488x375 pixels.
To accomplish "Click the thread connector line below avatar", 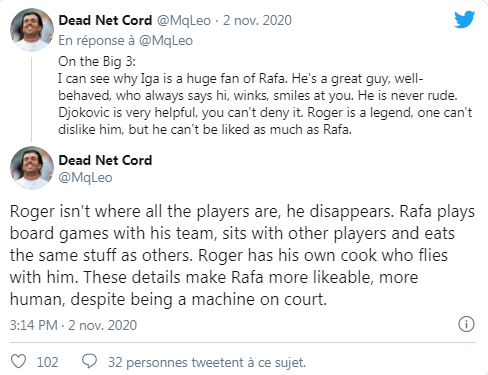I will click(32, 99).
